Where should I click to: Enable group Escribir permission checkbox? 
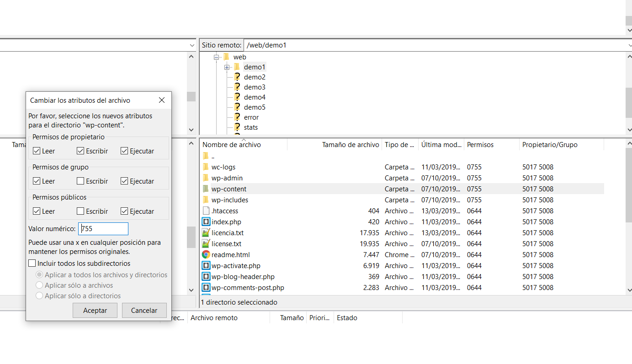(x=80, y=181)
